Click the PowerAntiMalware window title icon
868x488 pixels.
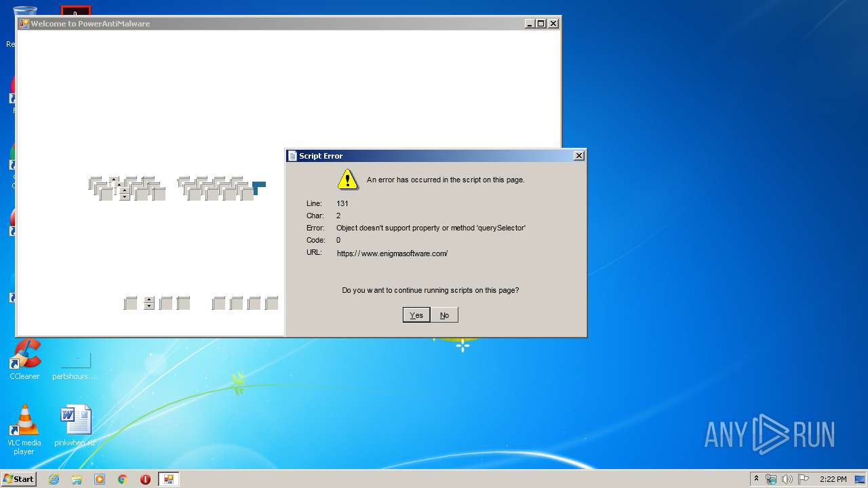24,24
